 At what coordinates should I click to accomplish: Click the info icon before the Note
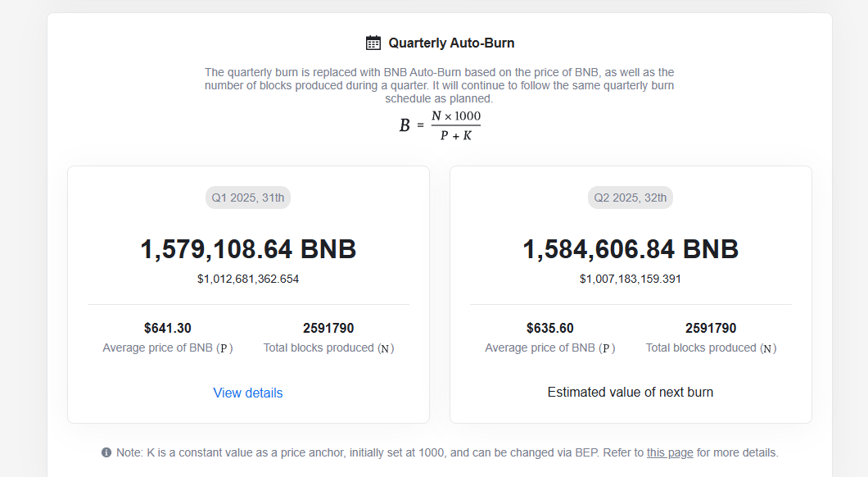(106, 452)
